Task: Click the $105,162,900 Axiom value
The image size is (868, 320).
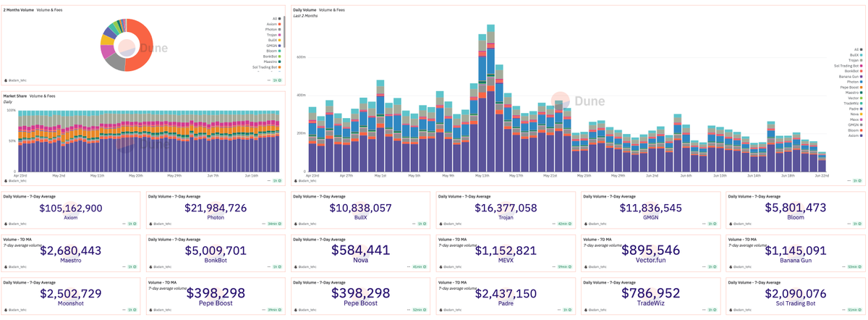Action: [70, 209]
